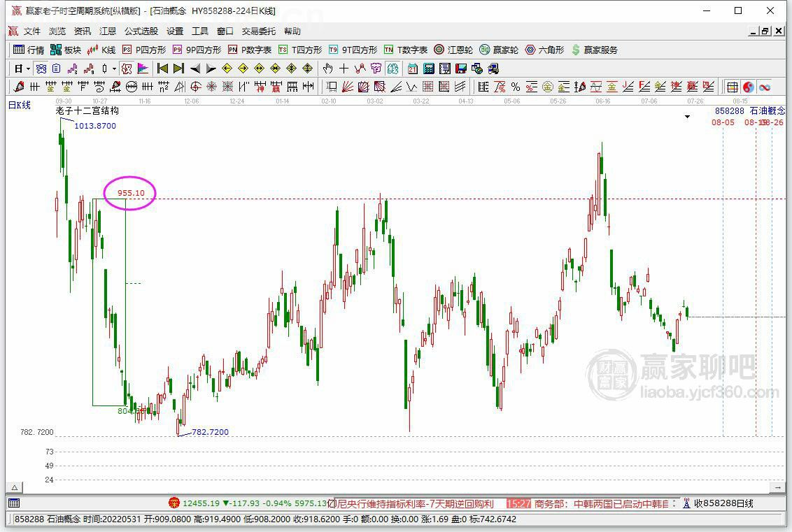Open the 文件 menu

coord(31,31)
